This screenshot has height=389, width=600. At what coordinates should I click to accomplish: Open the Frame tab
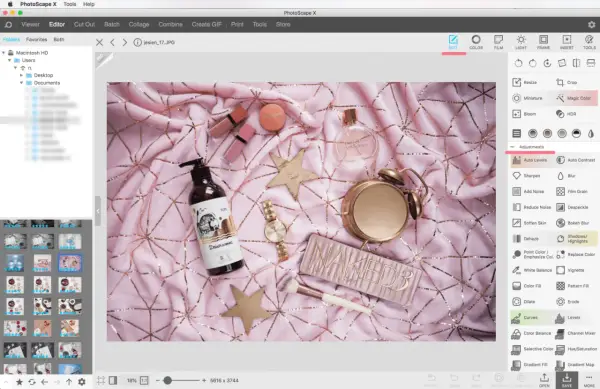(543, 42)
